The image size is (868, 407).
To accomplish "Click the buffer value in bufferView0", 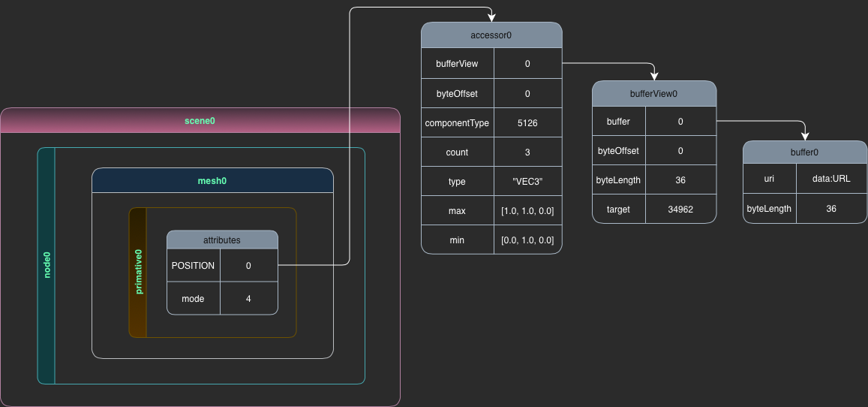I will (x=680, y=121).
